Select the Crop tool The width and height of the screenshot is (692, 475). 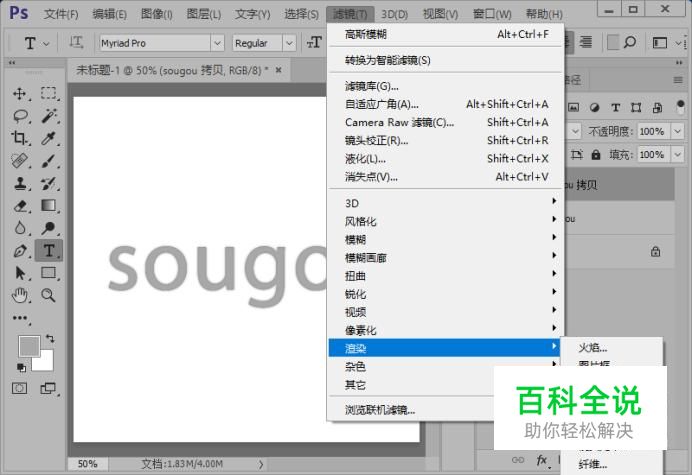(x=19, y=138)
